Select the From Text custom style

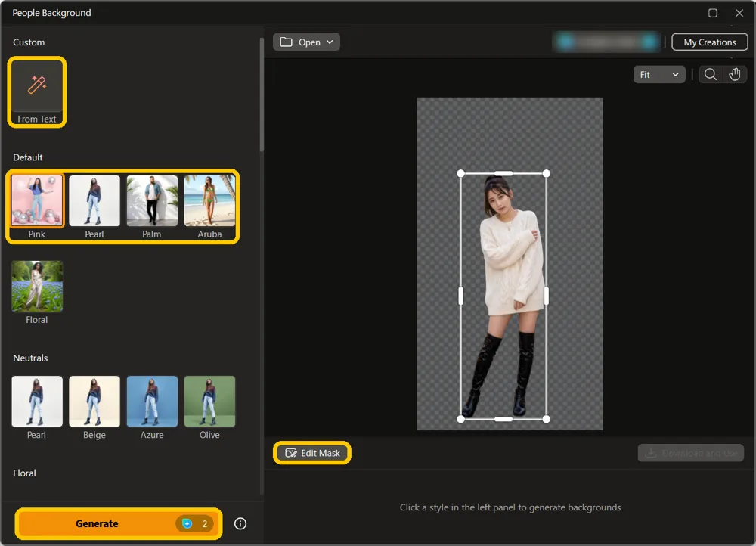coord(37,92)
